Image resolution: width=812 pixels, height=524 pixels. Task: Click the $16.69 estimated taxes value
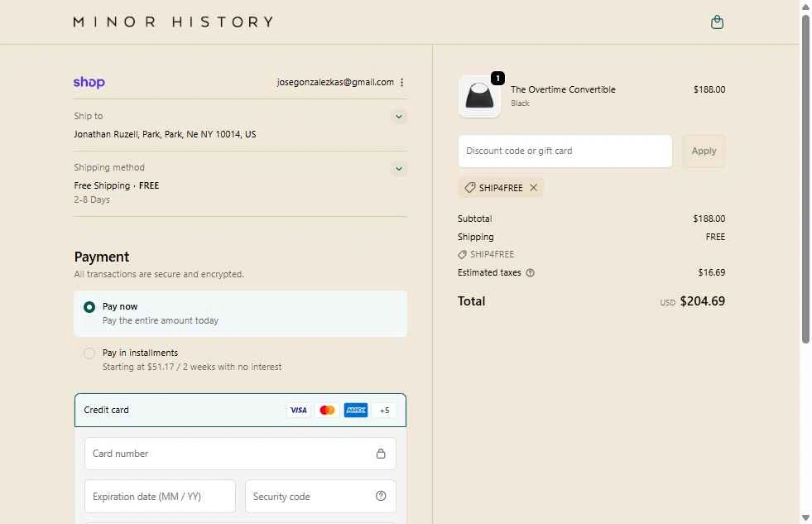click(712, 272)
